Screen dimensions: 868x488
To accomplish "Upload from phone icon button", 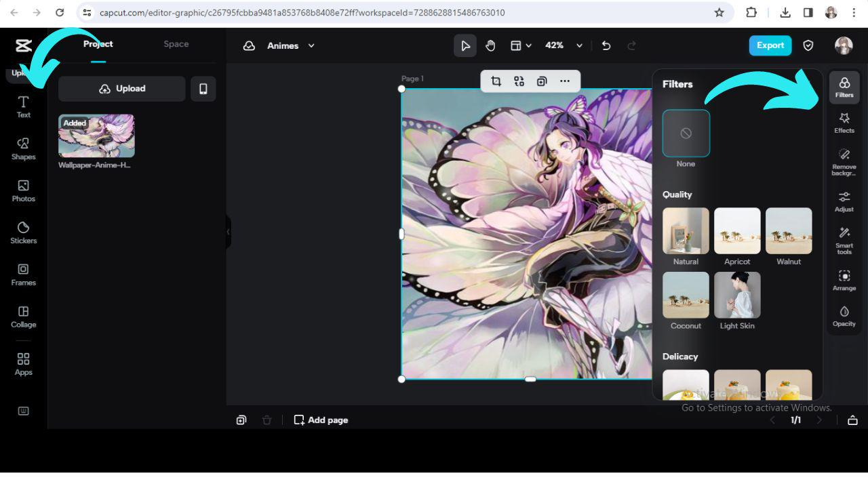I will [203, 89].
